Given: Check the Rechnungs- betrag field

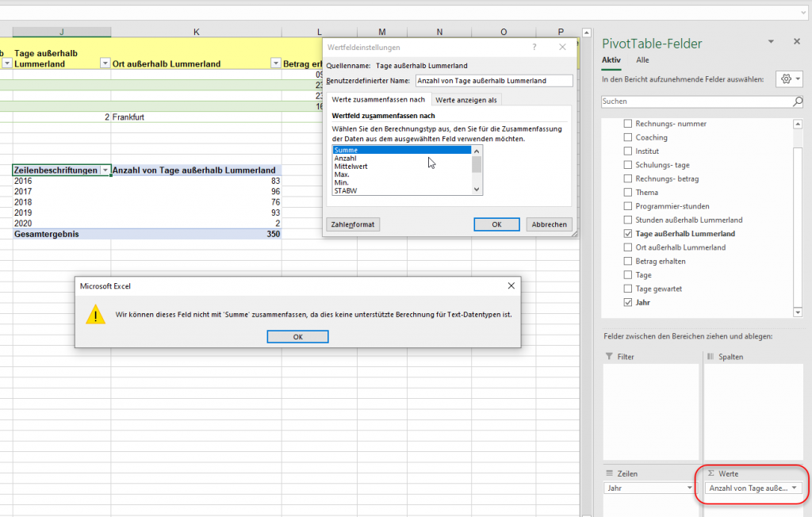Looking at the screenshot, I should (628, 178).
